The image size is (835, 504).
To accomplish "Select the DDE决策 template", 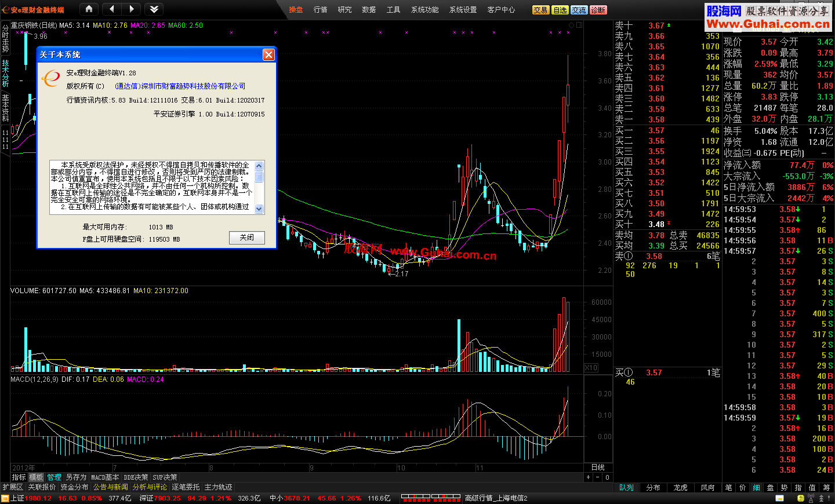I will [136, 477].
